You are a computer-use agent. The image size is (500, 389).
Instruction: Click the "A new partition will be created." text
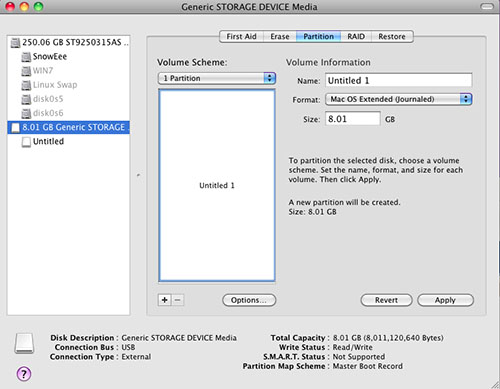click(x=344, y=202)
